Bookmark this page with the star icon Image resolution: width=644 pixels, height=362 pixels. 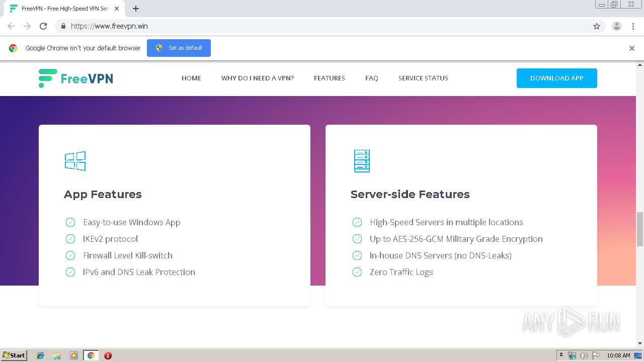click(x=597, y=26)
